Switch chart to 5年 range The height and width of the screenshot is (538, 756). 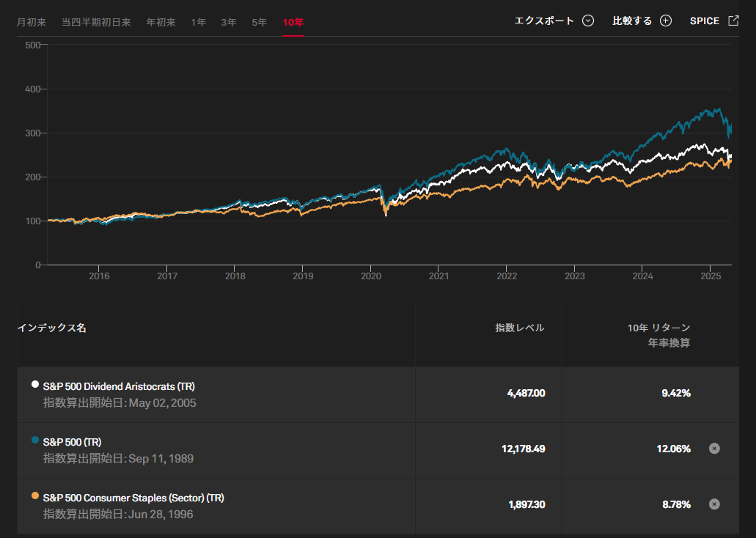[x=259, y=22]
